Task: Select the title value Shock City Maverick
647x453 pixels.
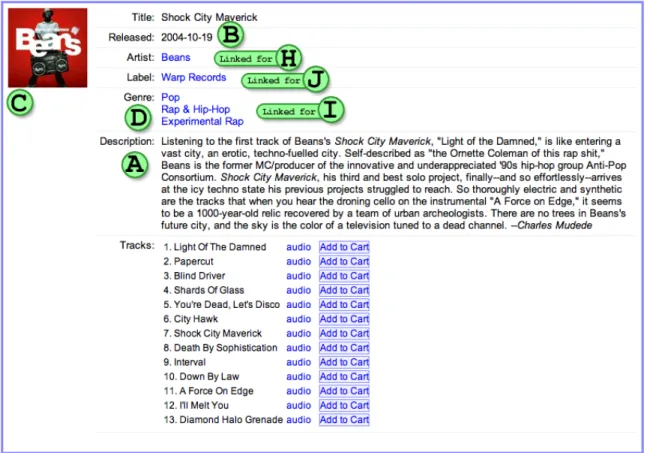Action: (x=209, y=17)
